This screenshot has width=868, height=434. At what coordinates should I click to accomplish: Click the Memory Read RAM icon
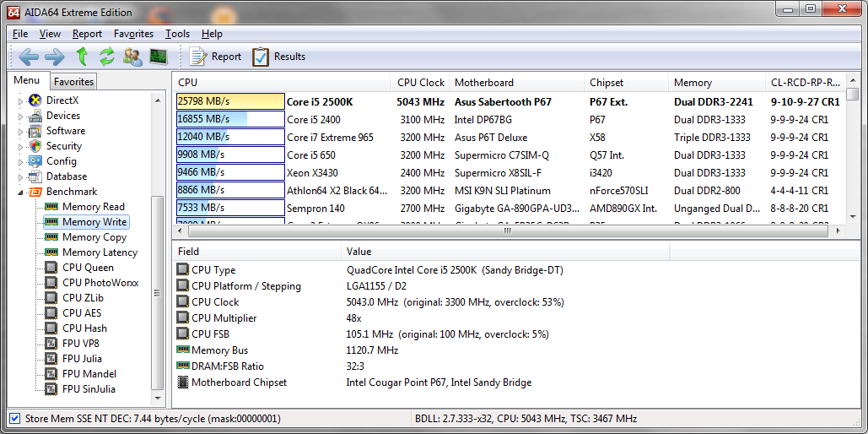pos(51,207)
